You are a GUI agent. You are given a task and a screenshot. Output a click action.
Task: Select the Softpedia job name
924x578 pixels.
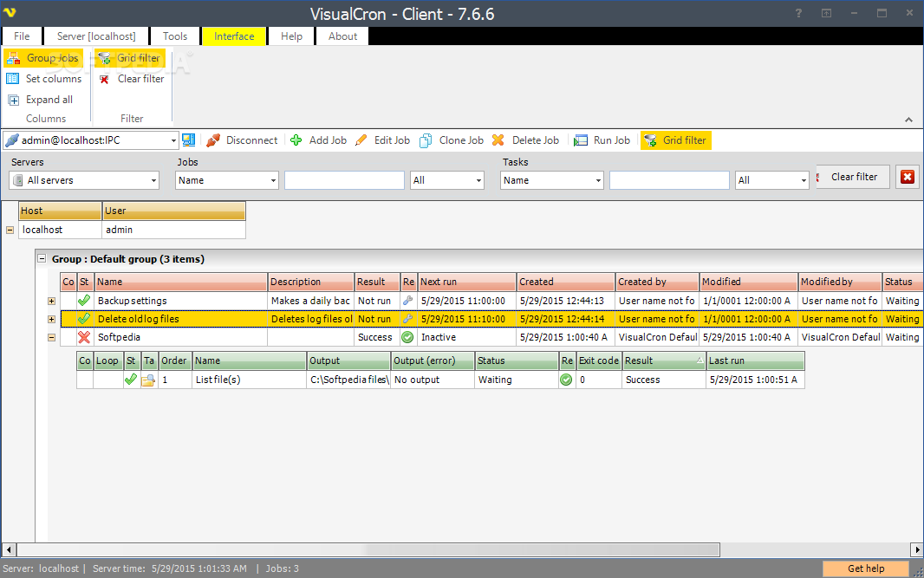[x=119, y=337]
